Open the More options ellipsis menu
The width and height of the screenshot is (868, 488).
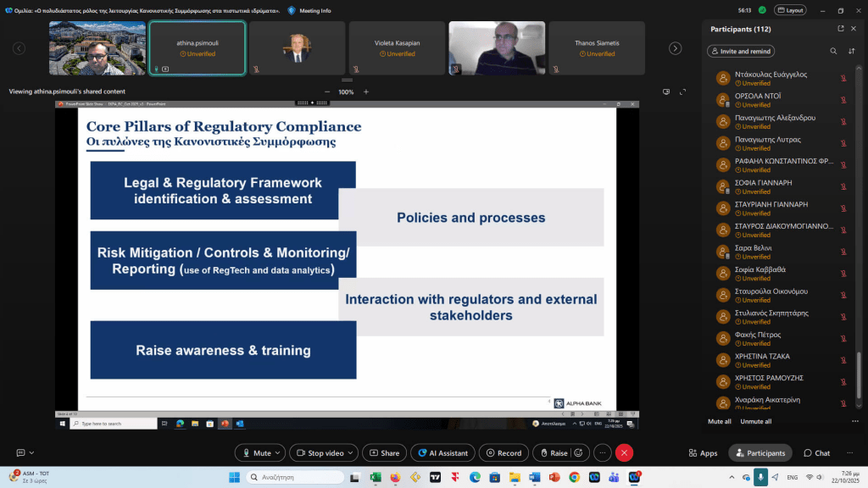click(x=602, y=453)
